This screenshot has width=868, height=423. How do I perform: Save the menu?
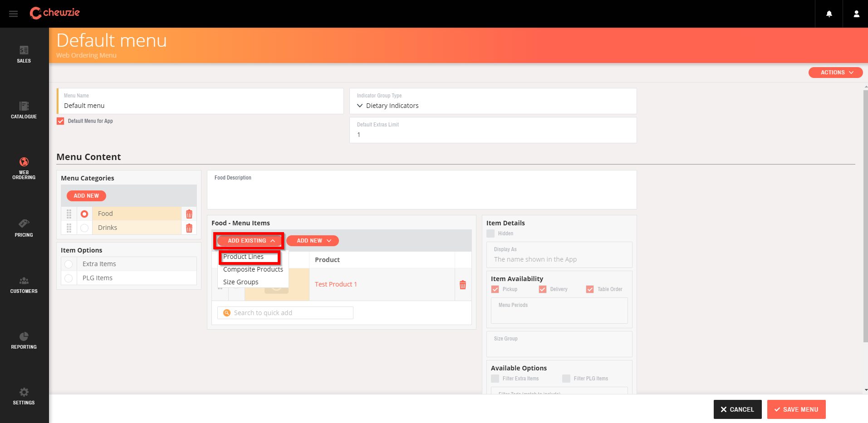coord(796,409)
